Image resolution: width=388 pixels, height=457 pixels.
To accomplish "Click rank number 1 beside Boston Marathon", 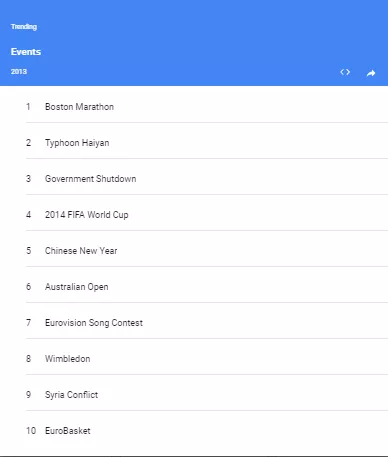I will click(28, 107).
